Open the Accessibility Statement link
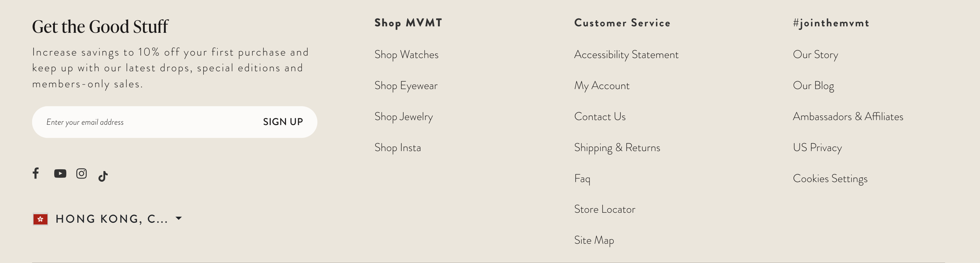 626,55
